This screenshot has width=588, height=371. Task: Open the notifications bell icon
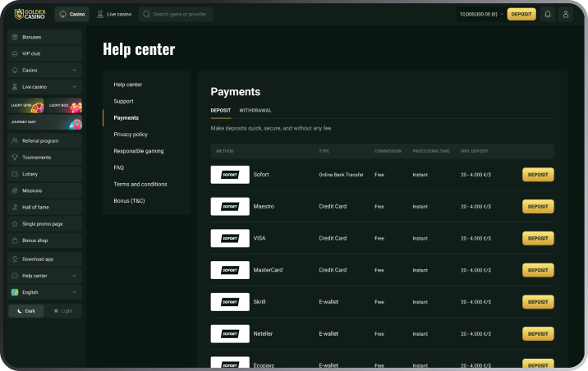(548, 14)
